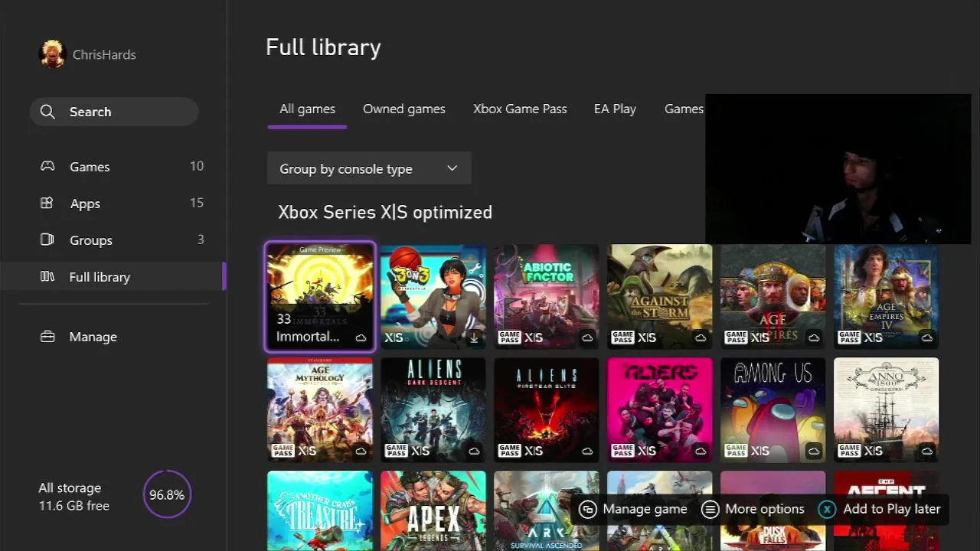The width and height of the screenshot is (980, 551).
Task: Click the Search magnifier icon
Action: coord(47,112)
